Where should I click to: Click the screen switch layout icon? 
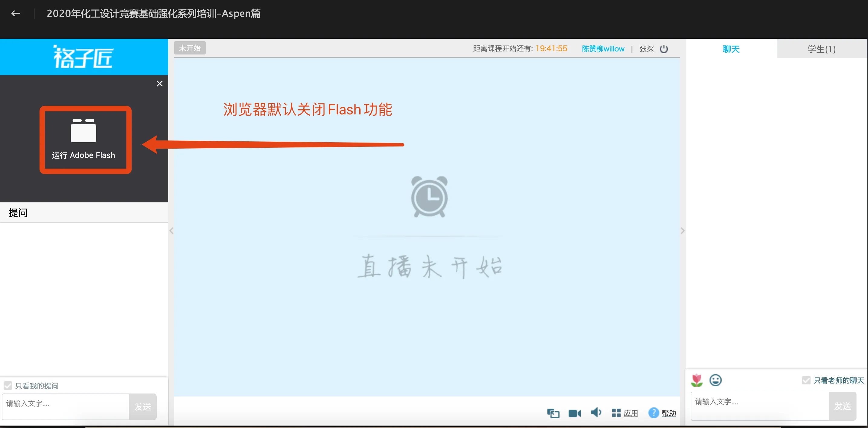[x=553, y=413]
